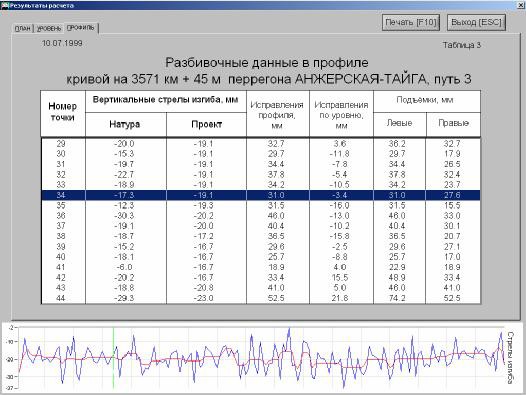Click the date 10.07.1999

[x=62, y=43]
